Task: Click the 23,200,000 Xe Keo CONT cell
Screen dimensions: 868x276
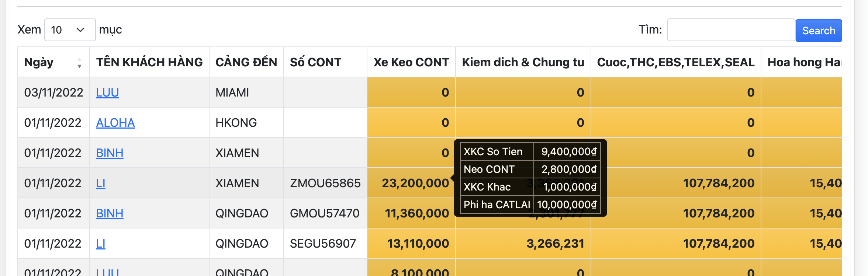Action: click(415, 183)
